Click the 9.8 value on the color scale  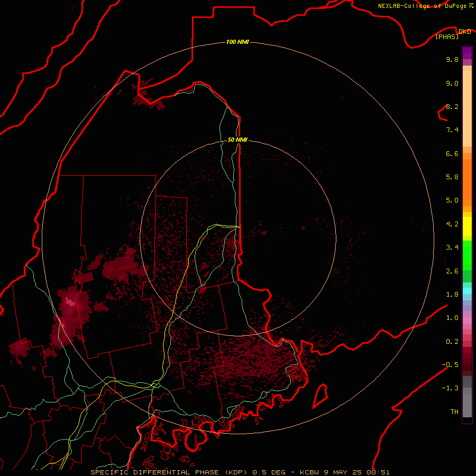452,59
